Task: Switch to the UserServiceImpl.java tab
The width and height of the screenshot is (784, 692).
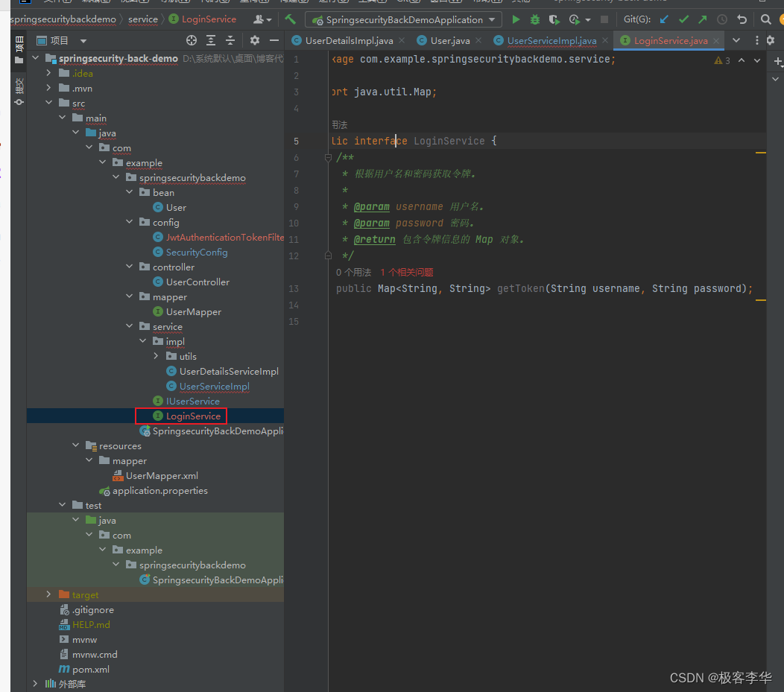Action: [551, 40]
